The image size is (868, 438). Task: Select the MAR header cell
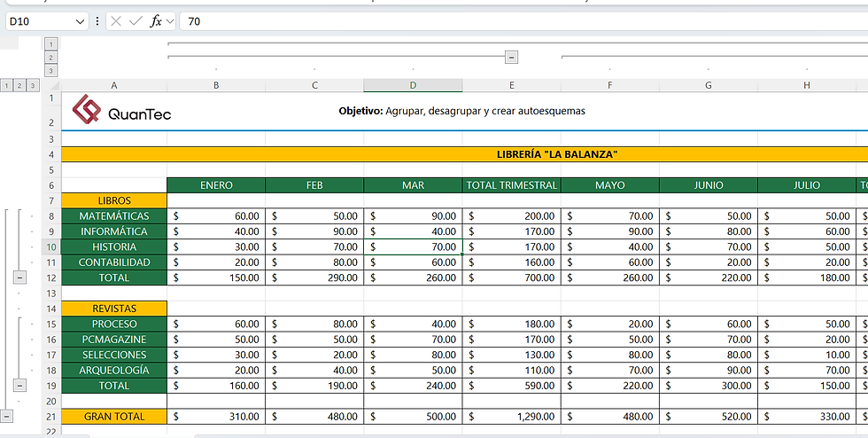[413, 185]
